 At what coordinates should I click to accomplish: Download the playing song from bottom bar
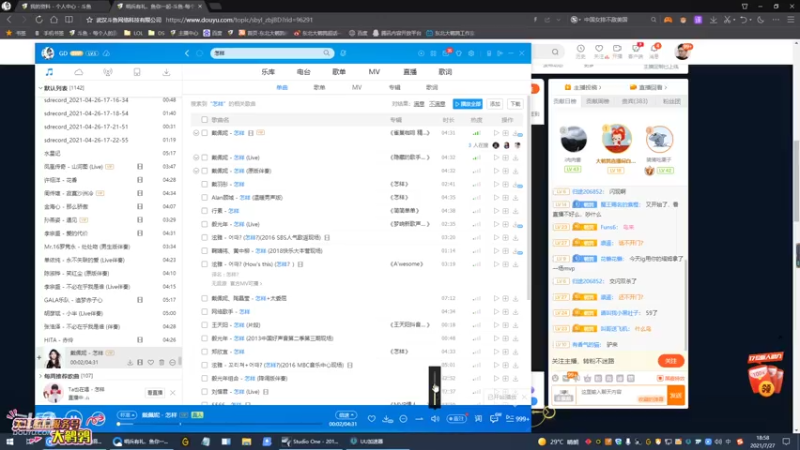[x=388, y=419]
